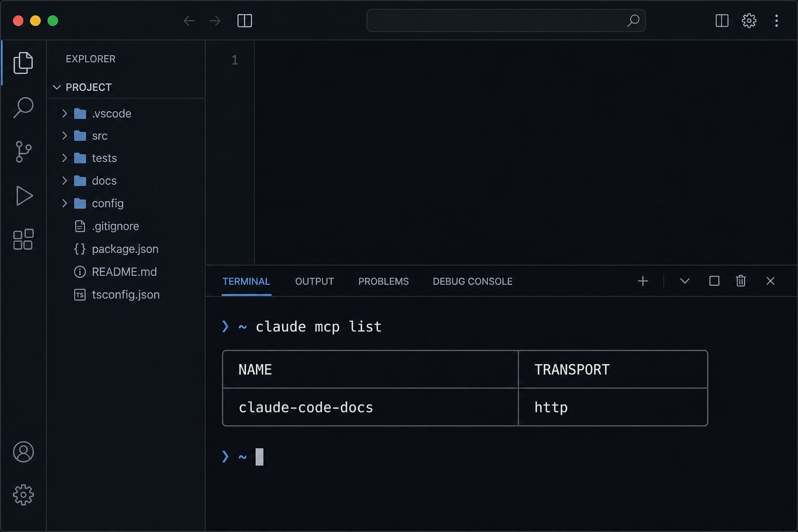Screen dimensions: 798x532
Task: Expand the .vscode folder
Action: click(x=64, y=113)
